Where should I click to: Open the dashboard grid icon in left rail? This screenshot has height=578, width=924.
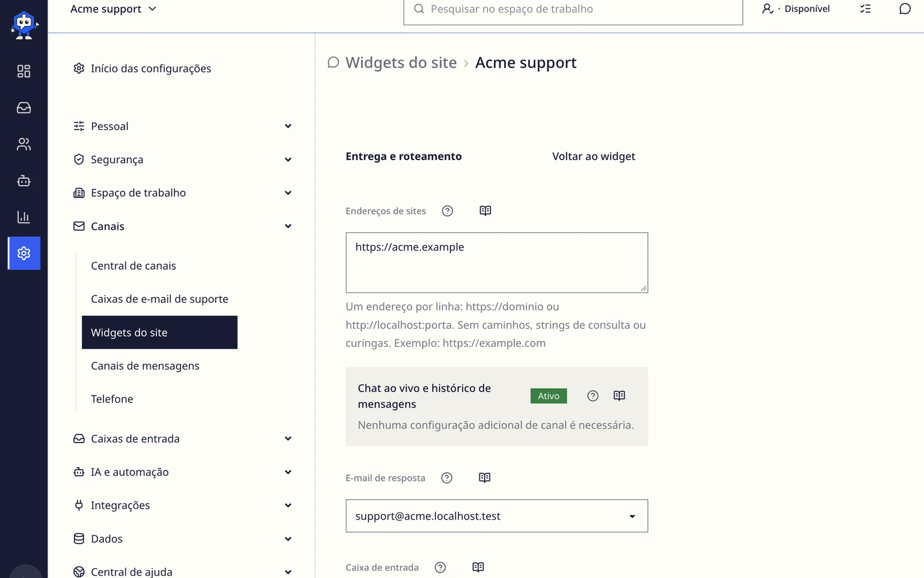(x=23, y=71)
